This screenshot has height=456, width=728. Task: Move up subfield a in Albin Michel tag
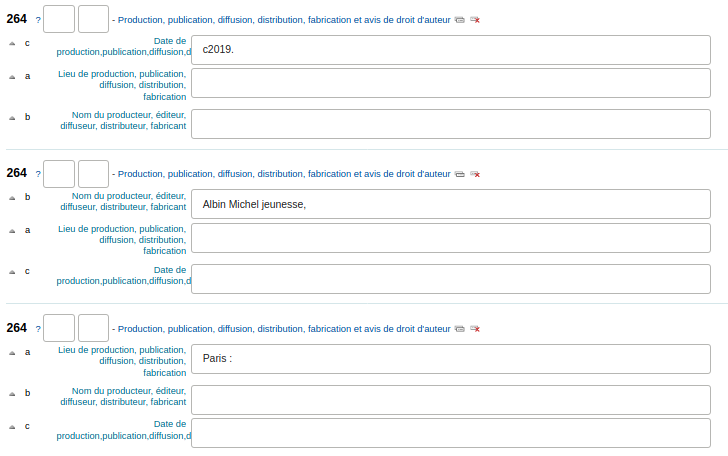pos(12,231)
